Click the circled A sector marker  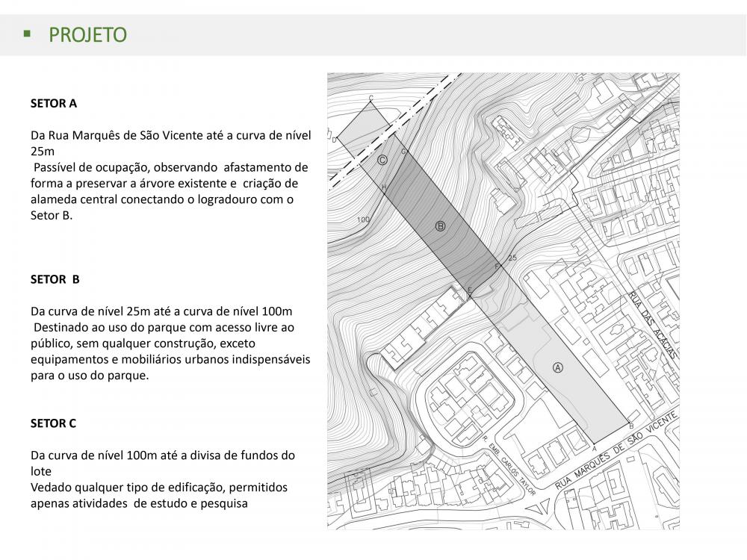point(557,367)
